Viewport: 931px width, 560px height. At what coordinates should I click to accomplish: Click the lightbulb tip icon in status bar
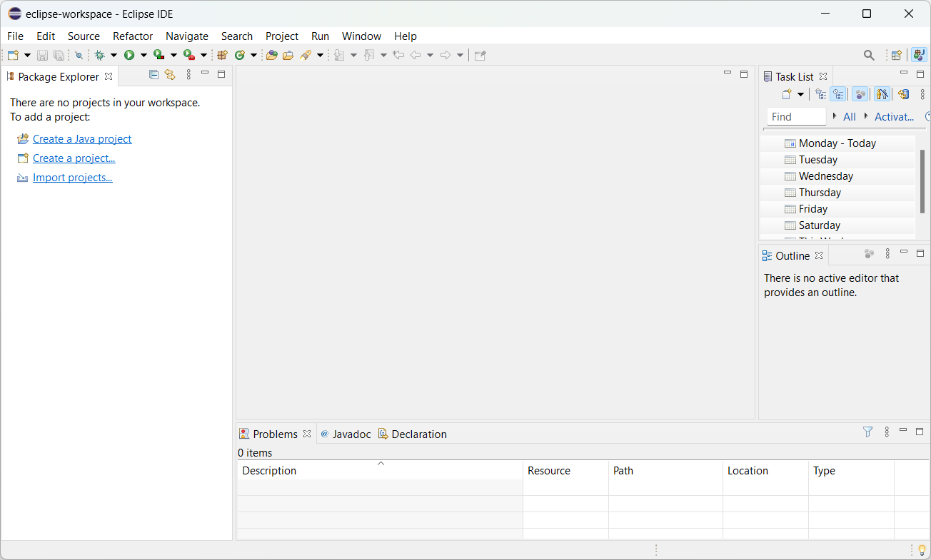click(922, 550)
